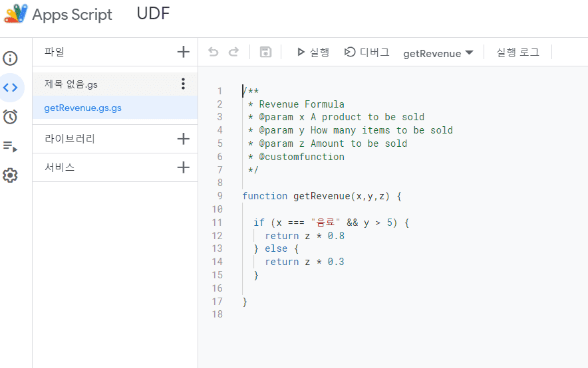This screenshot has width=588, height=368.
Task: Open the Executions list icon
Action: (x=10, y=146)
